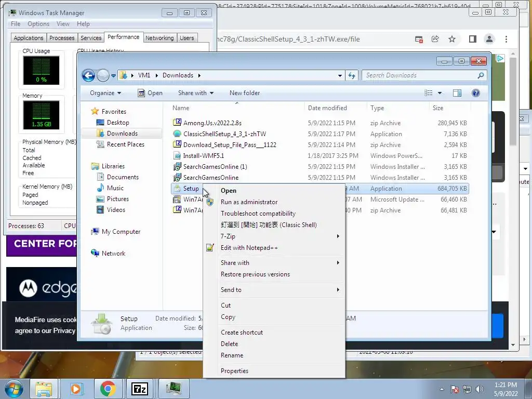Click the search magnifier icon in Explorer
The height and width of the screenshot is (399, 532).
(481, 75)
